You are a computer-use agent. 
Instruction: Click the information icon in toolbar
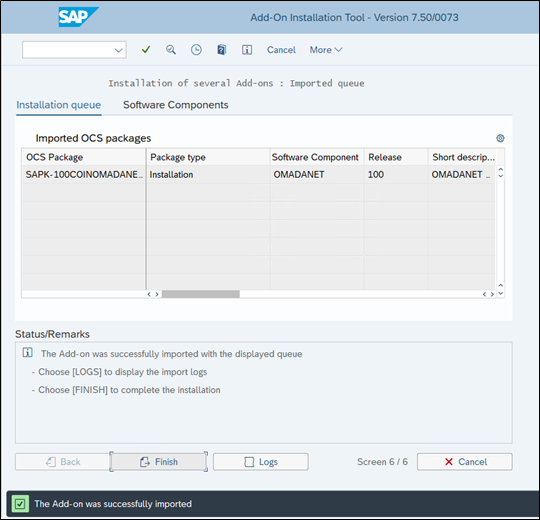(247, 50)
